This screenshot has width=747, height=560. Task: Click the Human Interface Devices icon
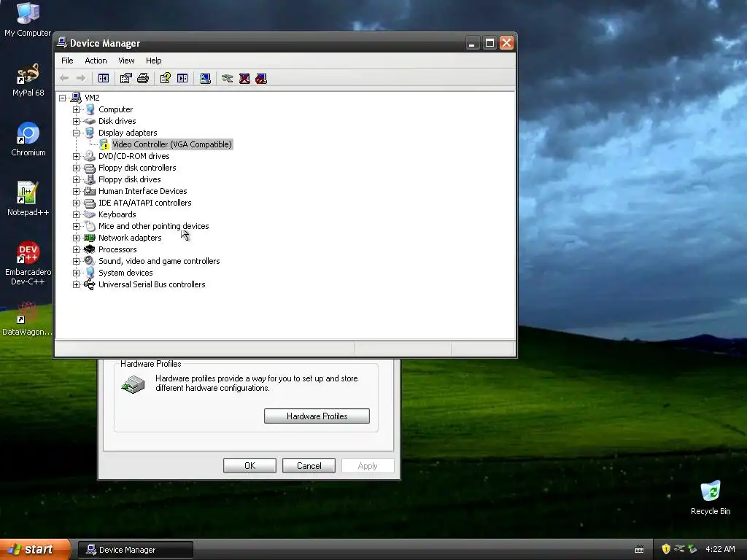tap(90, 191)
